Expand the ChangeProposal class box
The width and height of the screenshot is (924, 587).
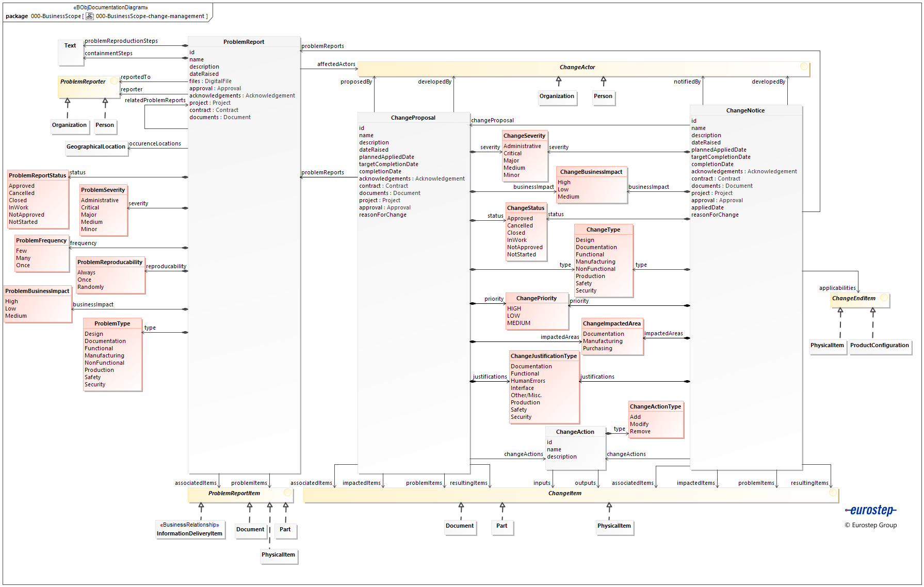click(413, 117)
